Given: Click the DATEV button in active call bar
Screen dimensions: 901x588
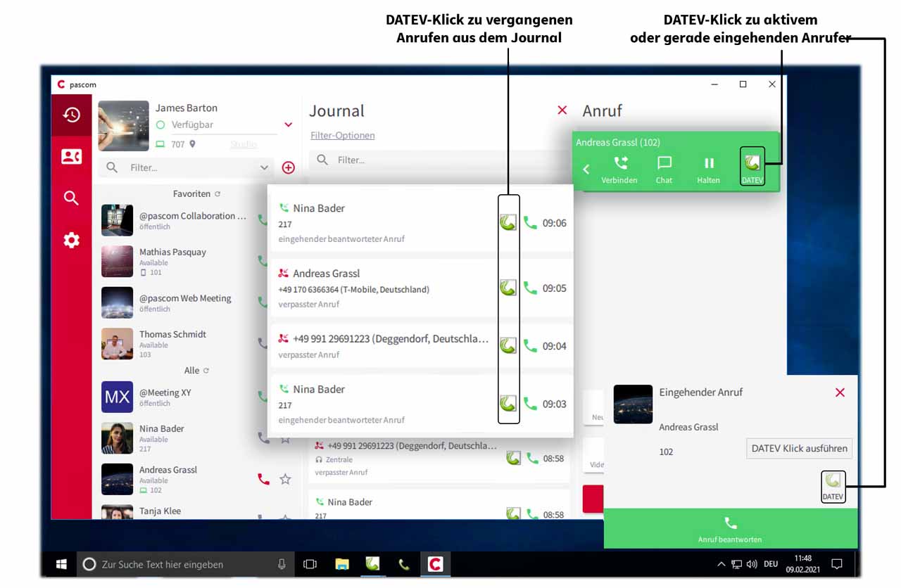Looking at the screenshot, I should (752, 167).
